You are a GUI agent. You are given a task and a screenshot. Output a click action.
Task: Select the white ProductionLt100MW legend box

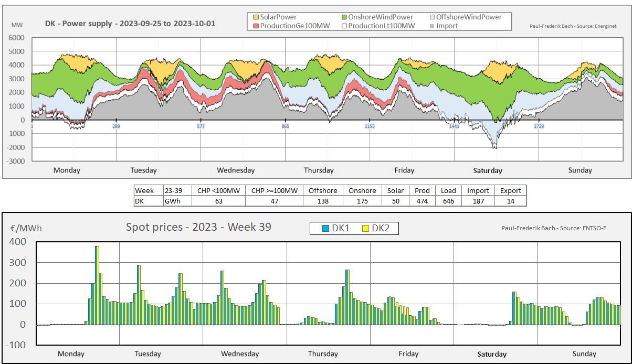coord(344,26)
